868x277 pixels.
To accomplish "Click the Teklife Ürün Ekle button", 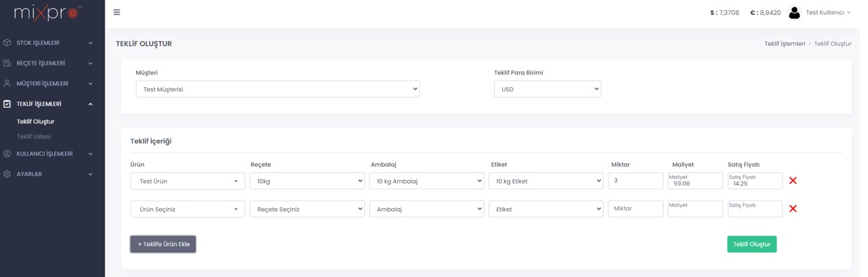I will [163, 244].
